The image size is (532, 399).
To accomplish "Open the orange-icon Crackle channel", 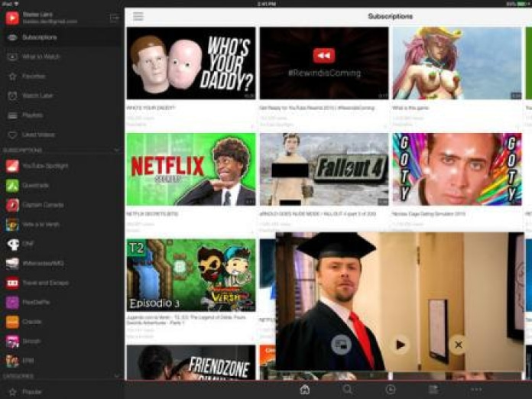I will point(62,322).
